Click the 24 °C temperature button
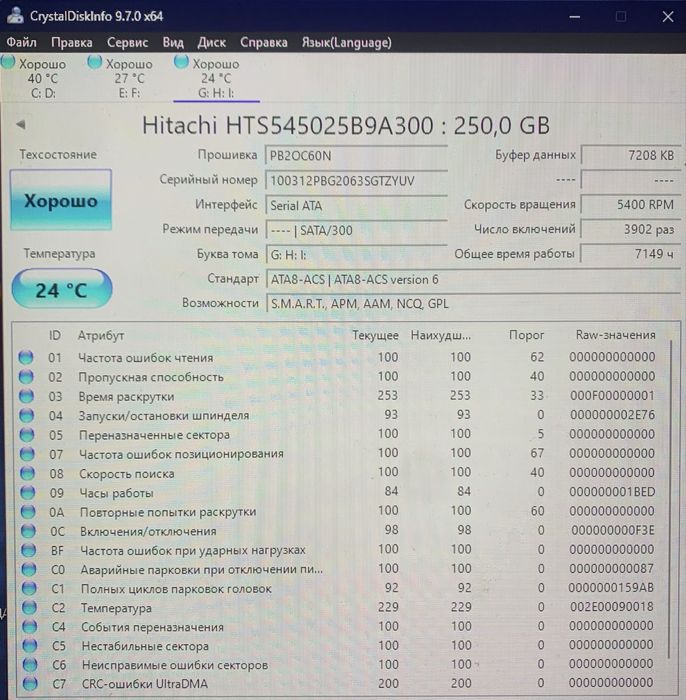Image resolution: width=686 pixels, height=700 pixels. tap(62, 289)
